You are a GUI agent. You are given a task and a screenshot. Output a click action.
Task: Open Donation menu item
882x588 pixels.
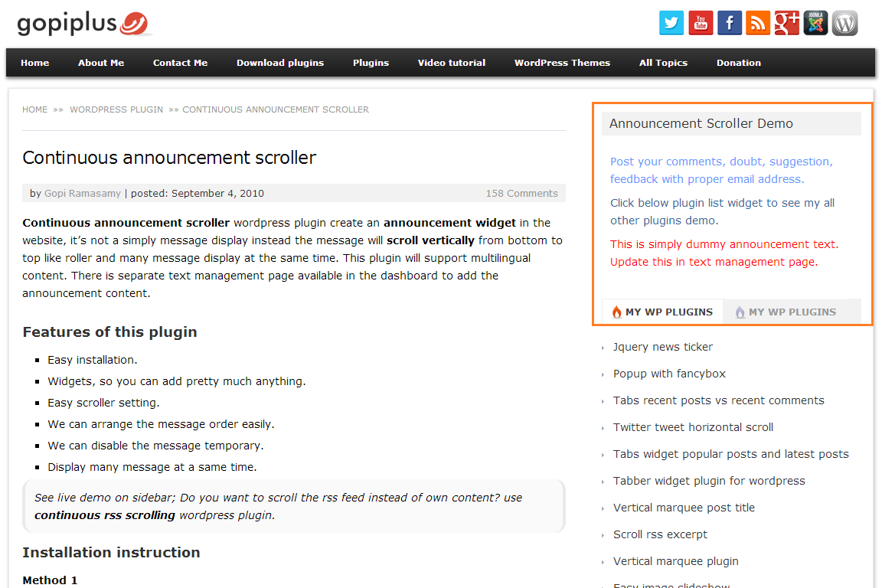click(739, 63)
